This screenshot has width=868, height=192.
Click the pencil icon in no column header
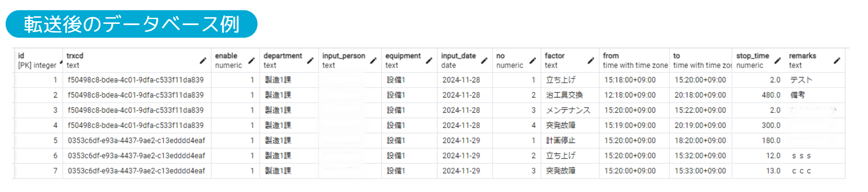click(533, 61)
